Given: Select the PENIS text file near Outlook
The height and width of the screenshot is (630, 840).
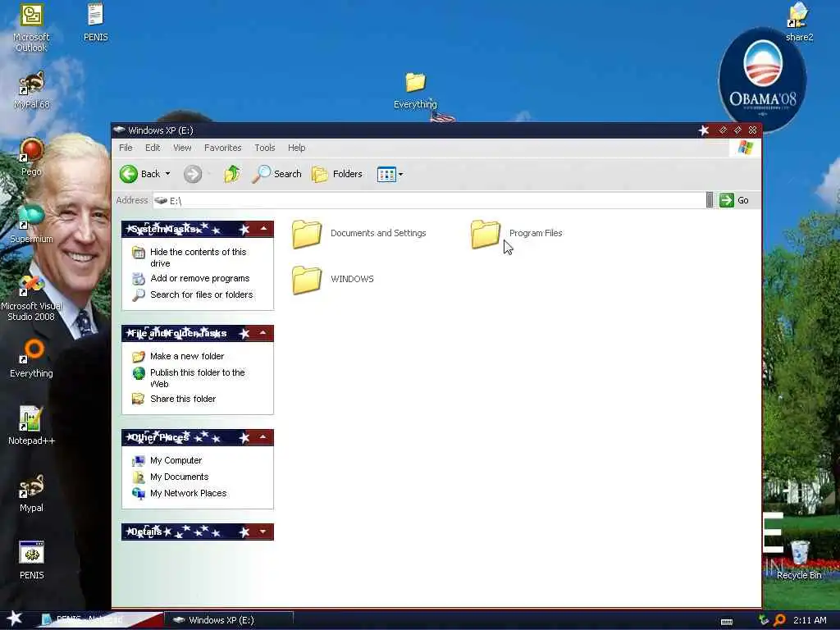Looking at the screenshot, I should click(x=95, y=22).
